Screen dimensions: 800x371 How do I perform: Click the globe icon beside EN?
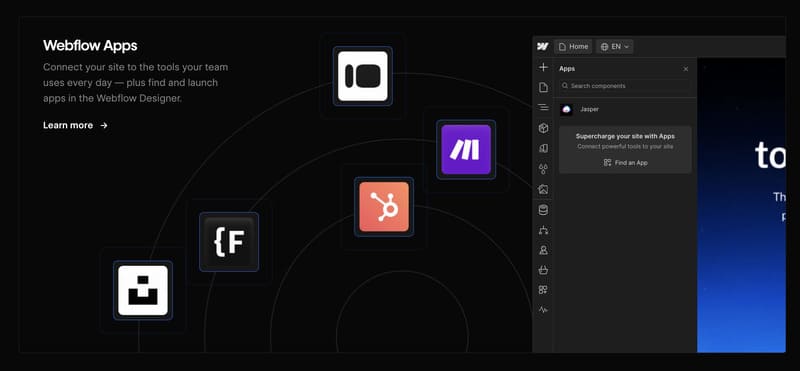click(605, 46)
